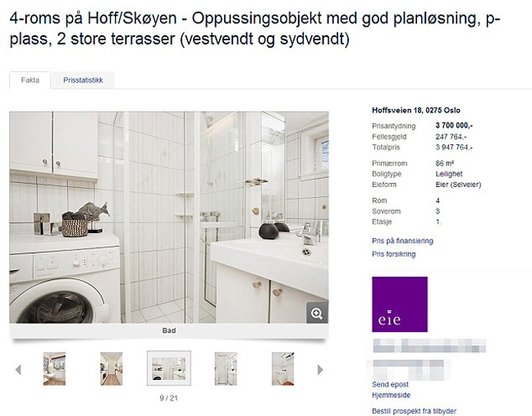Click Bestill prospekt fra tilbyder link
This screenshot has height=416, width=532.
tap(414, 411)
